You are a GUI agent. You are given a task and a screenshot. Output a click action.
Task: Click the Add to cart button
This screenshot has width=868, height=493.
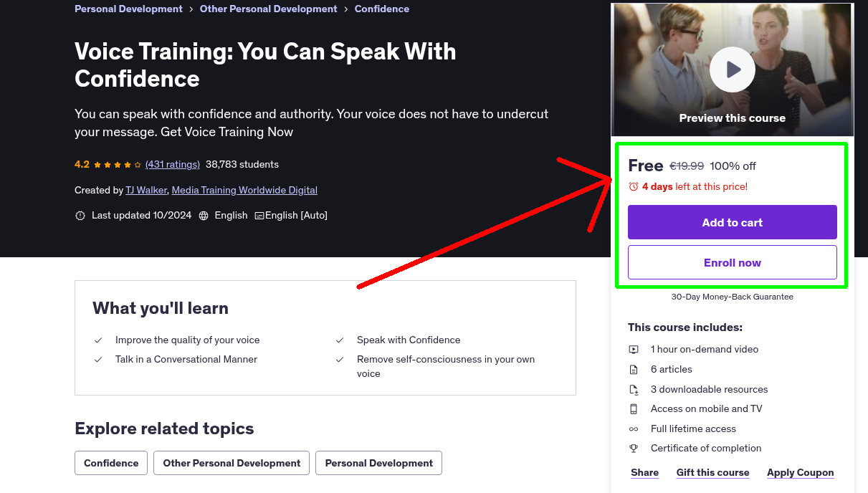(733, 222)
